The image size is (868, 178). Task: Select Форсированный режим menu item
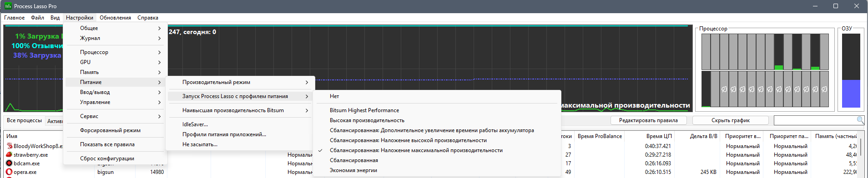click(115, 130)
